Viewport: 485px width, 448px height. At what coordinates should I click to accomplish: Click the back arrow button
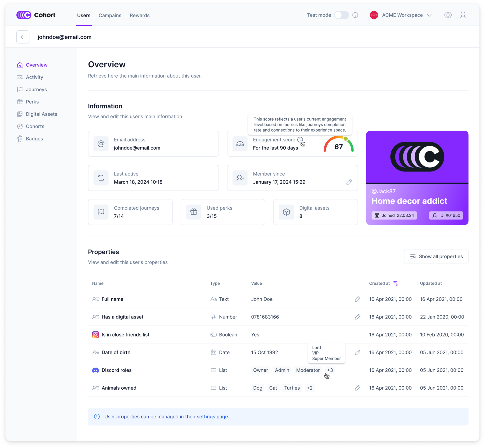(23, 37)
